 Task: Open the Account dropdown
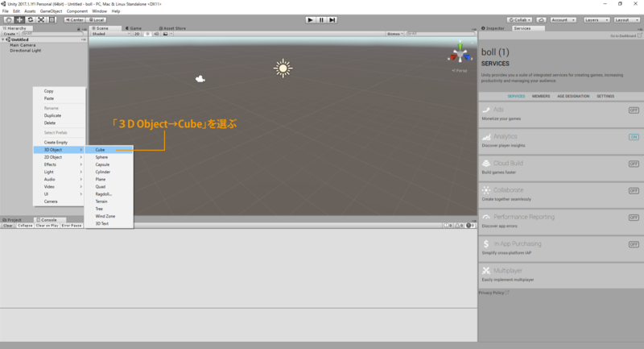(563, 19)
